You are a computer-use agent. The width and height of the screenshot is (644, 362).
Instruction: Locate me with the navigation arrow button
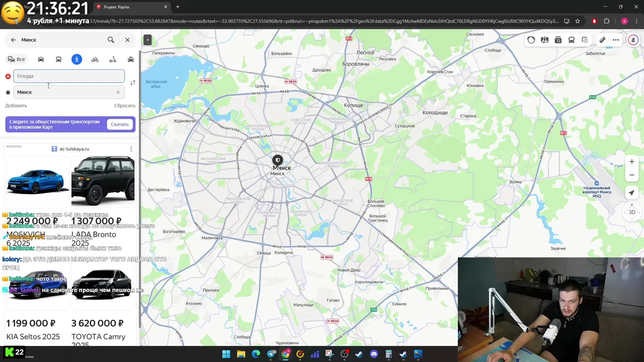632,193
